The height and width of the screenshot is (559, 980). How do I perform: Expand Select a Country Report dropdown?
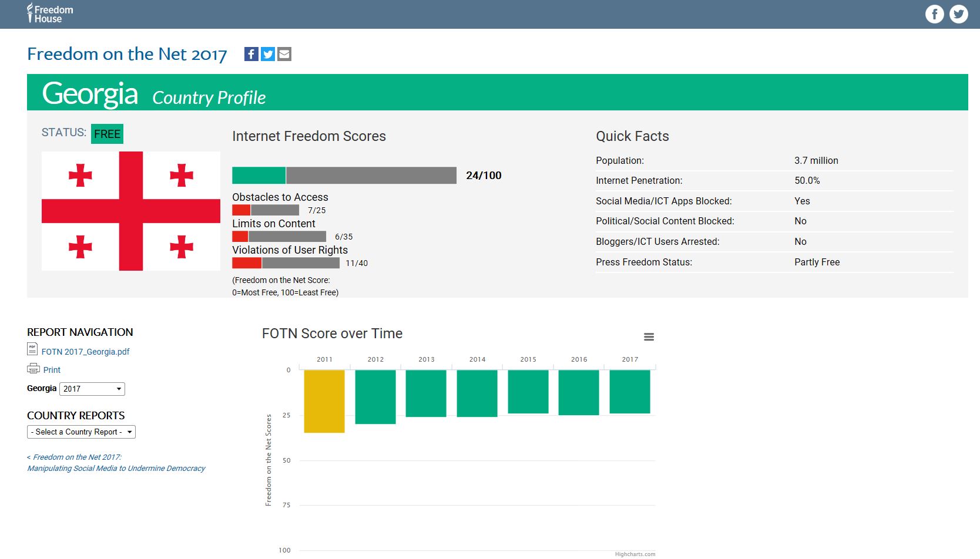coord(81,432)
